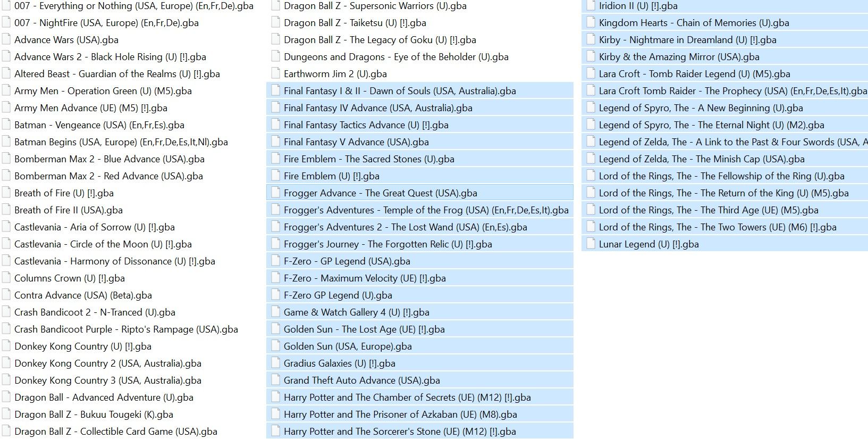Click the file icon for Frogger Advance - The Great Quest

[x=275, y=193]
